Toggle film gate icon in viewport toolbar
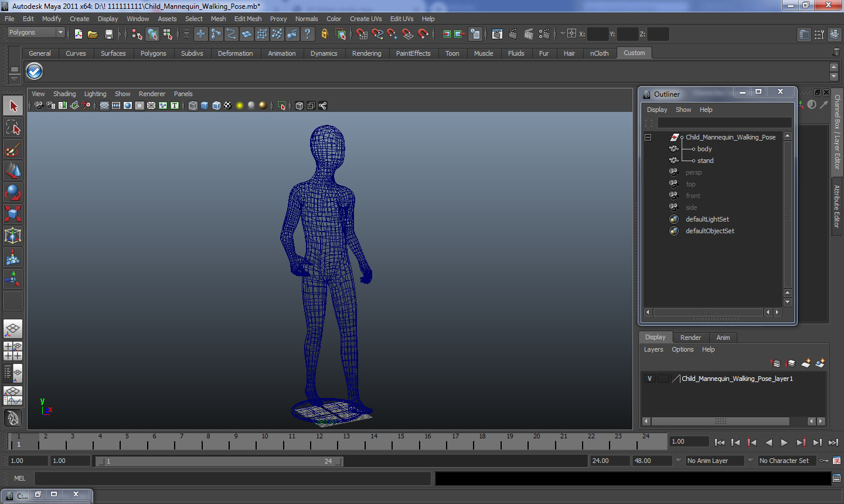Image resolution: width=844 pixels, height=504 pixels. point(116,105)
